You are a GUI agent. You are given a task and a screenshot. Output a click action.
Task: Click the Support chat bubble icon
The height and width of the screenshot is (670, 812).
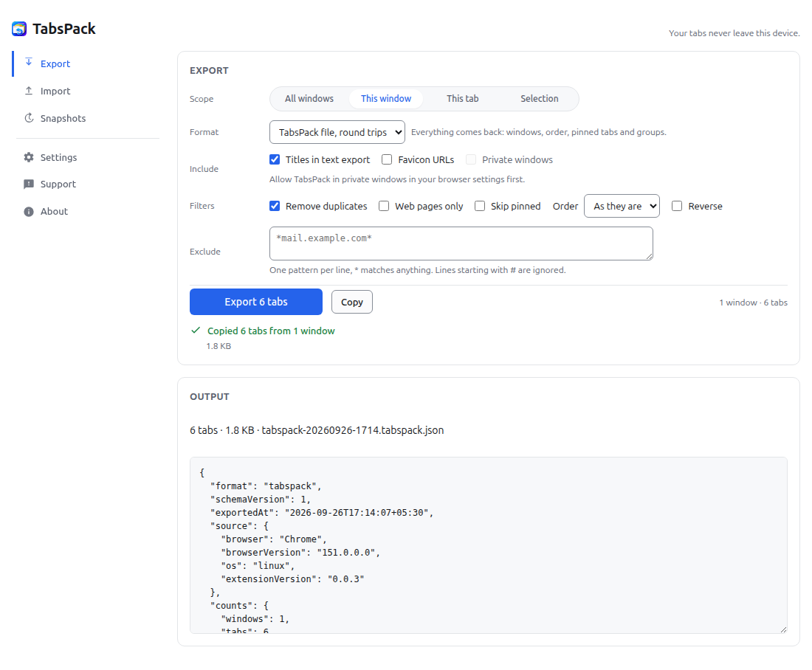pos(29,184)
